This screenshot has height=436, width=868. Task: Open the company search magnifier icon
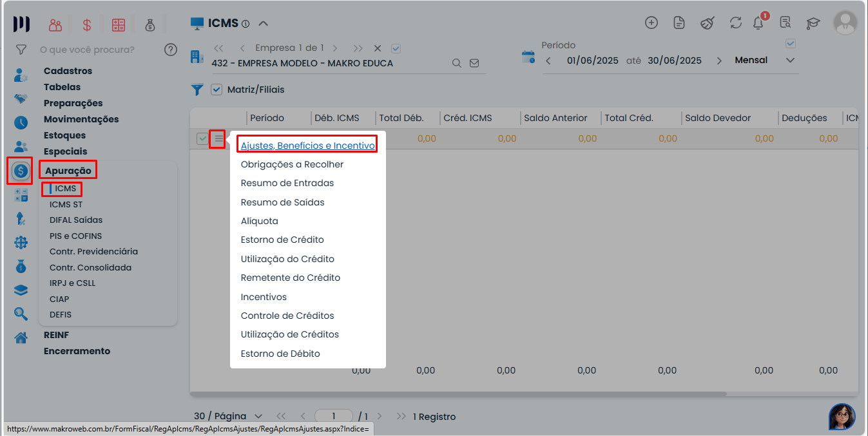coord(457,63)
